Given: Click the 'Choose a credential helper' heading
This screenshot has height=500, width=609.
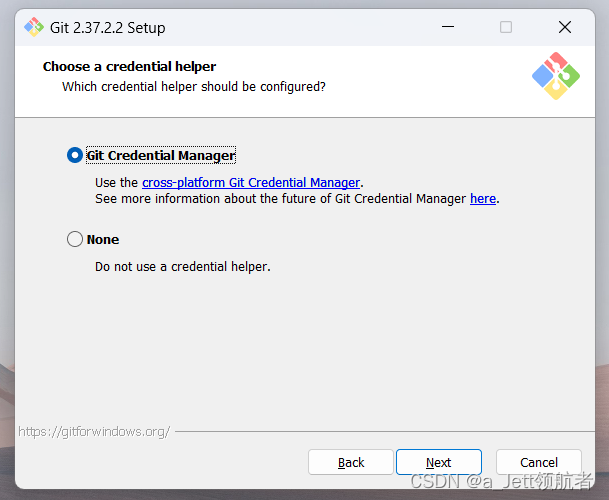Looking at the screenshot, I should [x=129, y=66].
